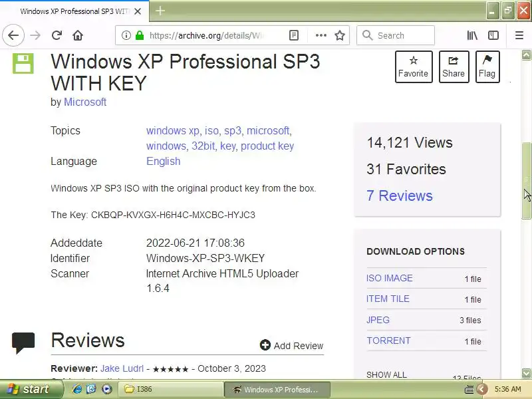This screenshot has height=399, width=532.
Task: Launch Windows Media Player quick launch icon
Action: pyautogui.click(x=106, y=389)
